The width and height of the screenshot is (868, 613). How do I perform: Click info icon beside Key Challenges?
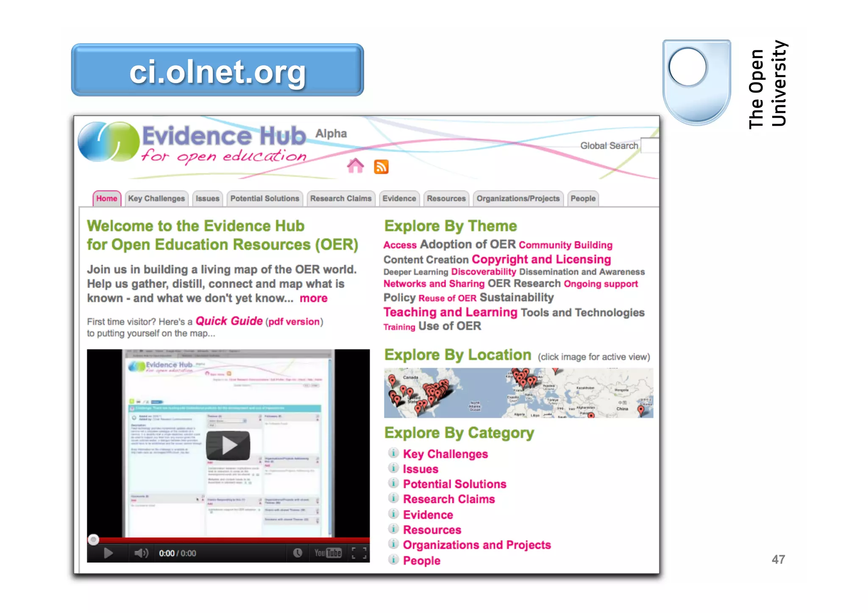click(393, 453)
